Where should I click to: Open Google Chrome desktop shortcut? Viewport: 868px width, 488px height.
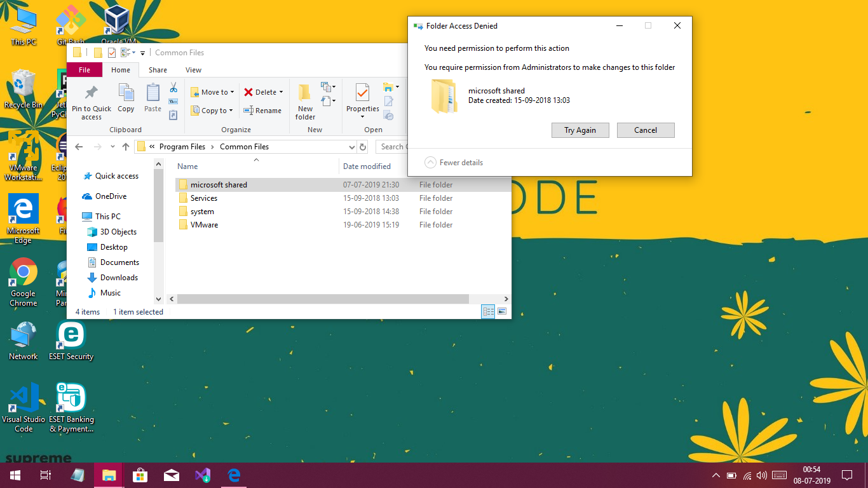coord(24,282)
